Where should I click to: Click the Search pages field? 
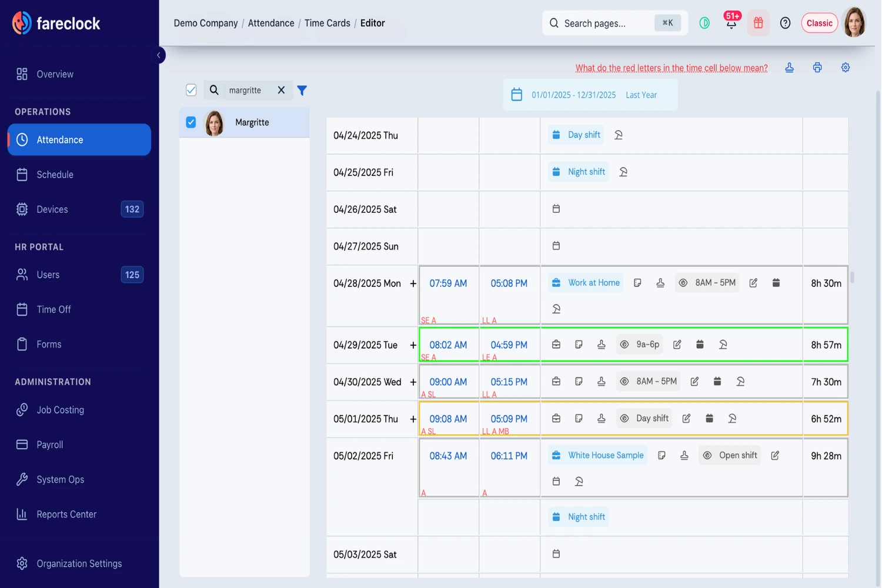(614, 23)
